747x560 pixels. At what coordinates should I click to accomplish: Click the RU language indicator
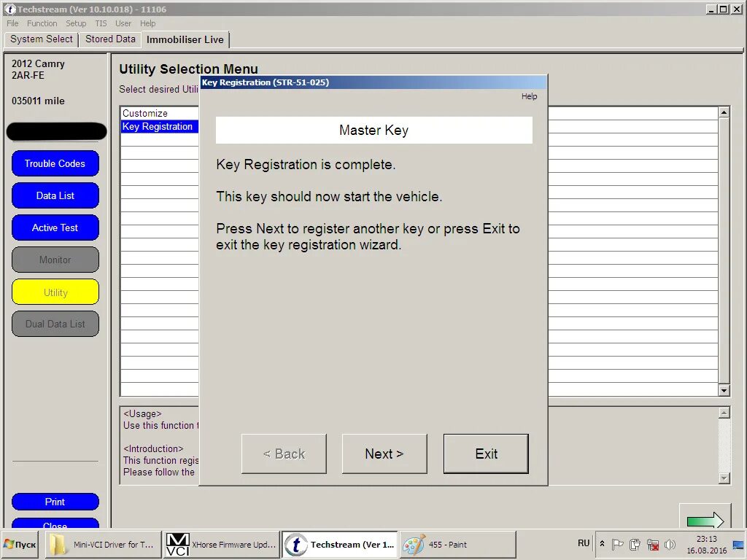(584, 543)
